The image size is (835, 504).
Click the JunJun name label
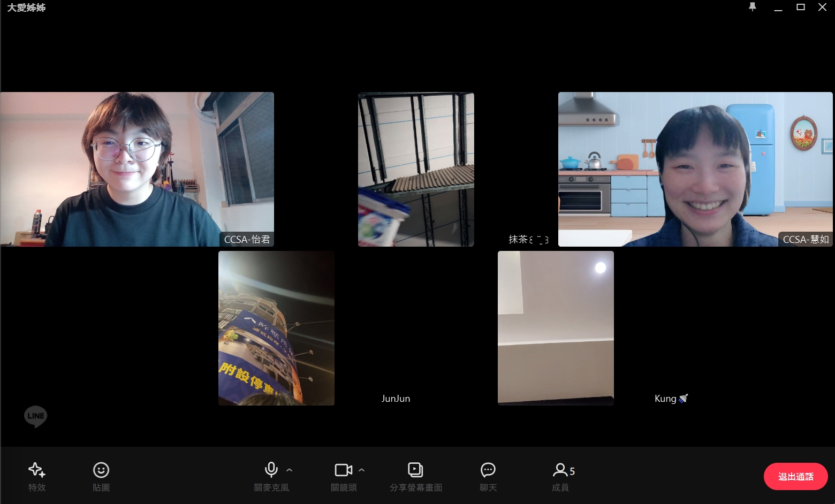point(396,399)
